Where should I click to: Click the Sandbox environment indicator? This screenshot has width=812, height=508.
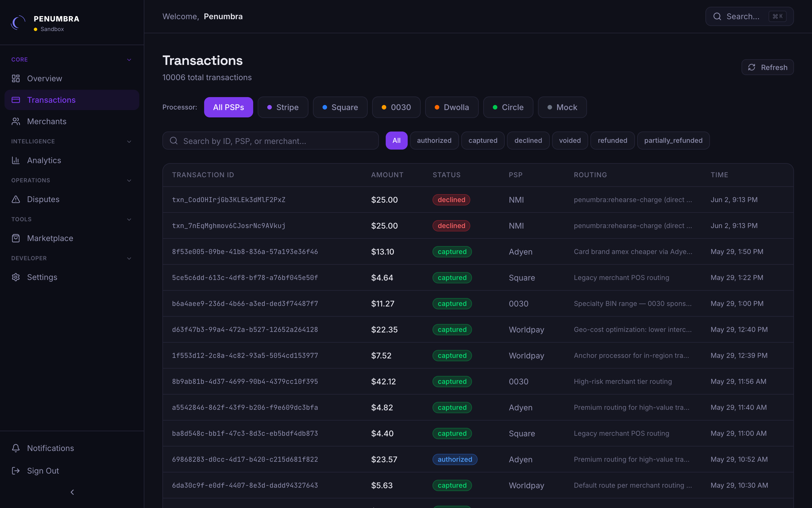point(49,29)
